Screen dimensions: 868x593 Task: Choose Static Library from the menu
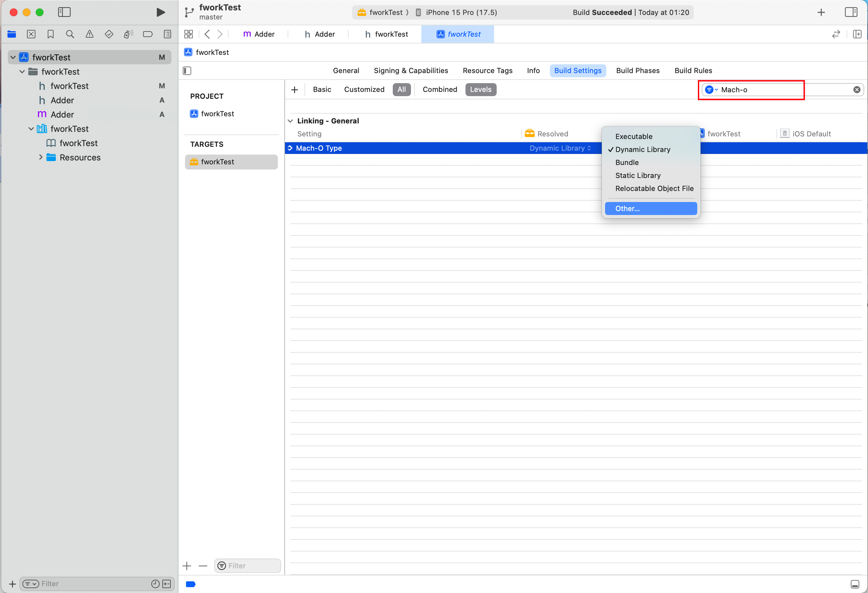tap(651, 175)
